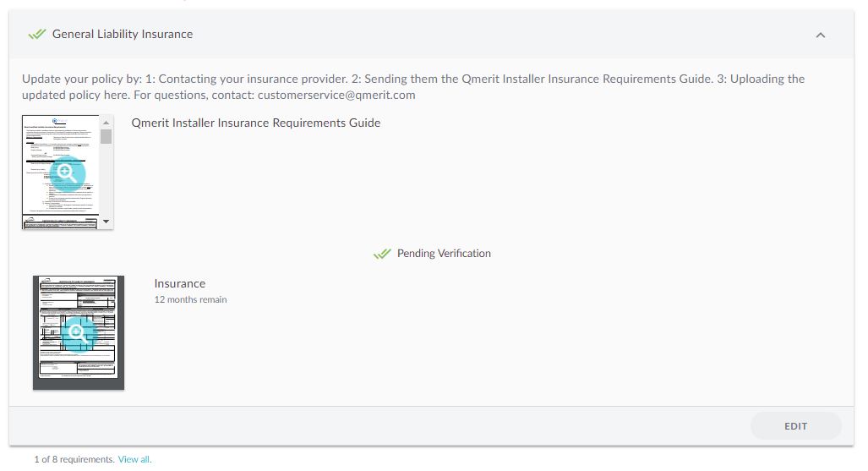Open the "View all." requirements link
This screenshot has width=868, height=471.
(x=134, y=460)
